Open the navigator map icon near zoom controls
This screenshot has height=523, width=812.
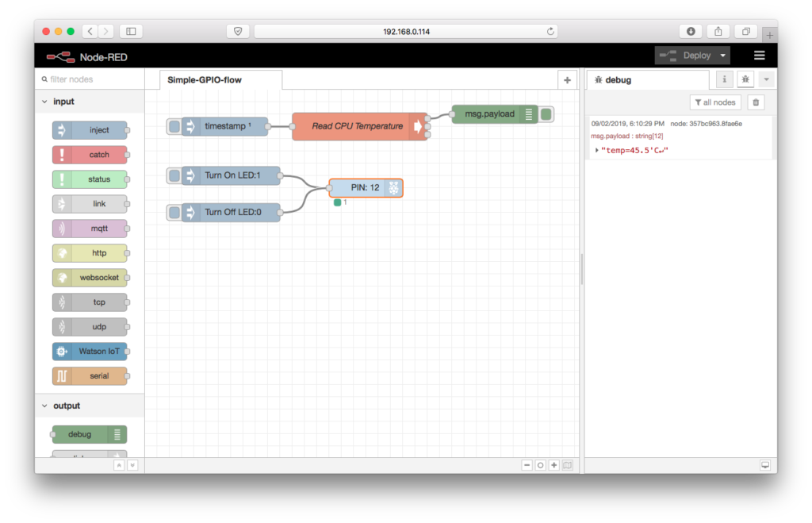pos(566,465)
